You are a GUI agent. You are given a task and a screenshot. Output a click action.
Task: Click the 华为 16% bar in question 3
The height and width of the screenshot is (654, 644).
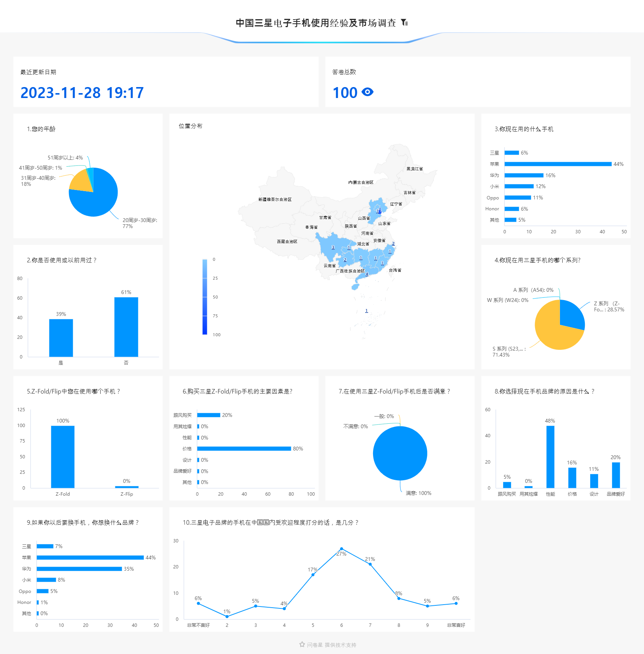tap(524, 175)
